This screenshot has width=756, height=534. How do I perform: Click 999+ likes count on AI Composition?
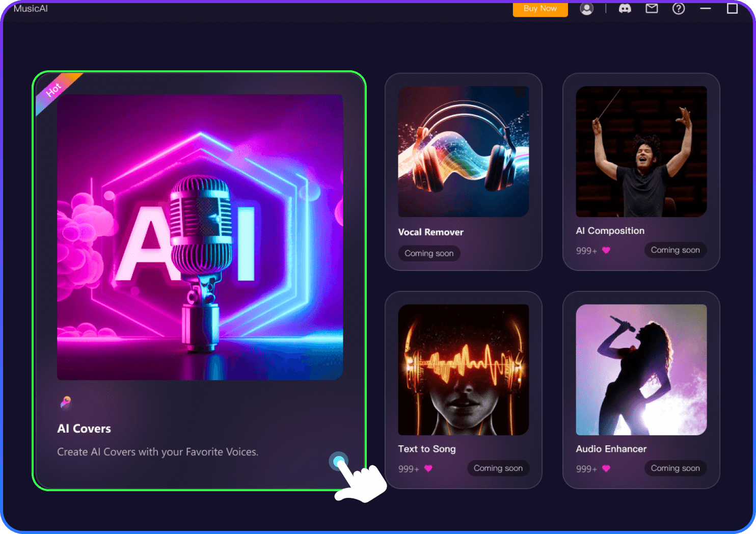586,251
